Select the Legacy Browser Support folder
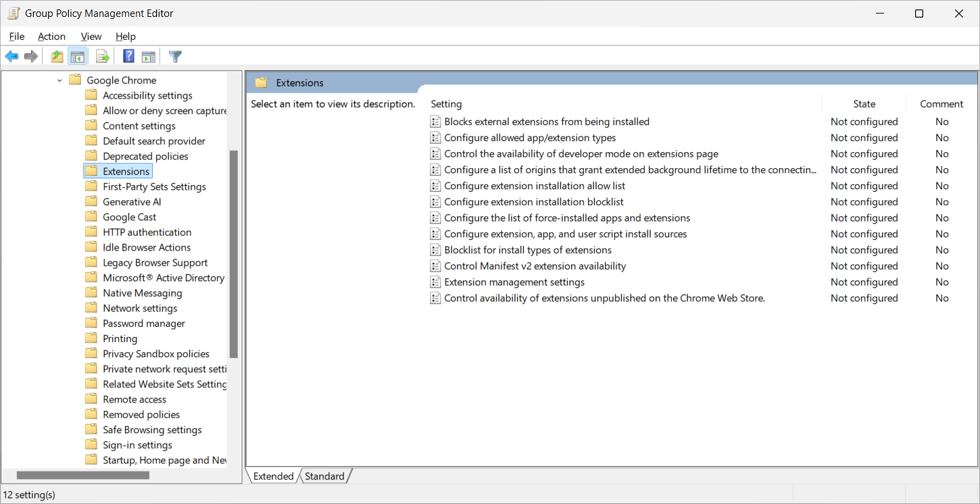 coord(147,263)
